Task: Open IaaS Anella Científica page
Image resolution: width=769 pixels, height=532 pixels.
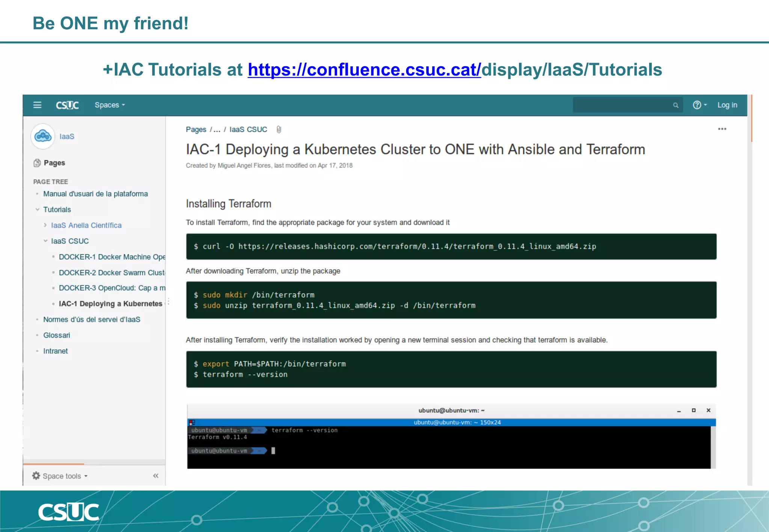Action: click(x=86, y=225)
